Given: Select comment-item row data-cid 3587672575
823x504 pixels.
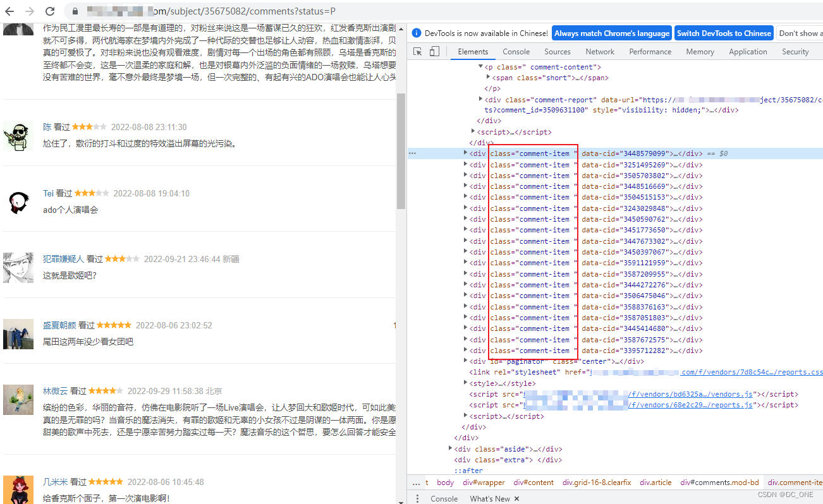Looking at the screenshot, I should pos(586,340).
